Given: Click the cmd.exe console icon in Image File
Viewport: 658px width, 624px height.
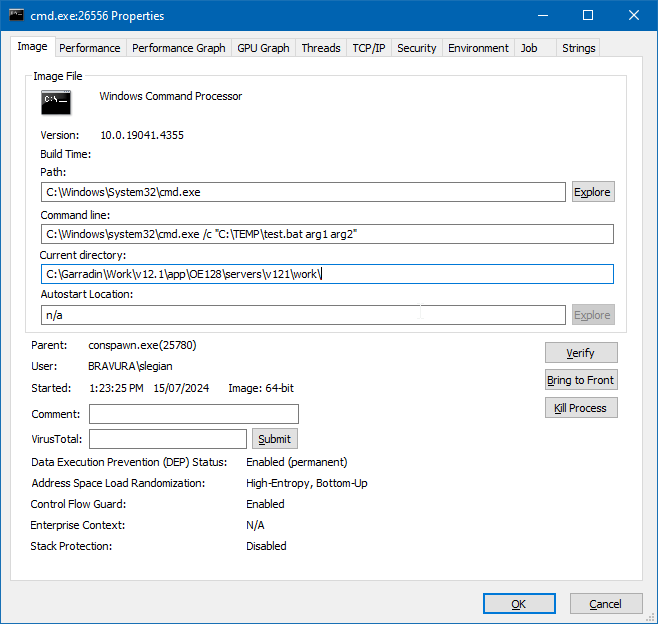Looking at the screenshot, I should click(x=56, y=102).
